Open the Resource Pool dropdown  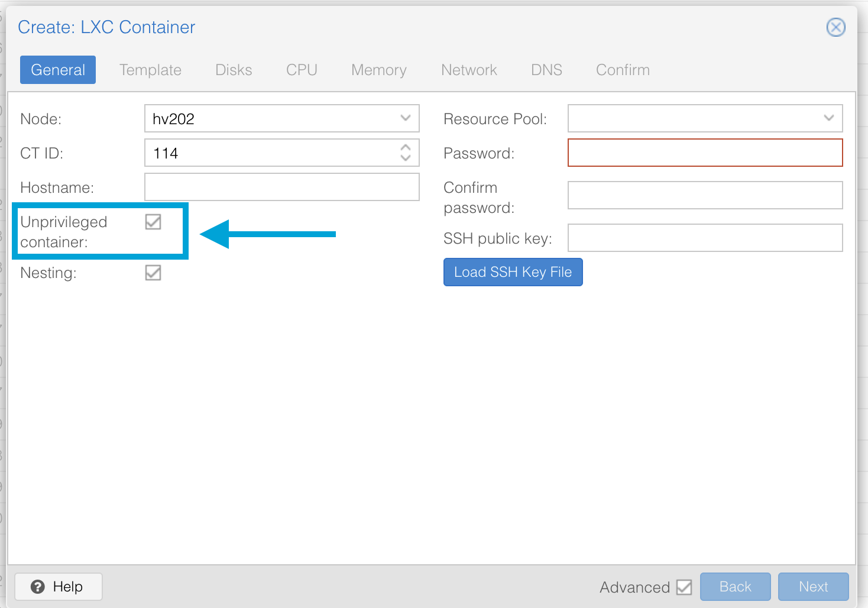click(x=828, y=118)
